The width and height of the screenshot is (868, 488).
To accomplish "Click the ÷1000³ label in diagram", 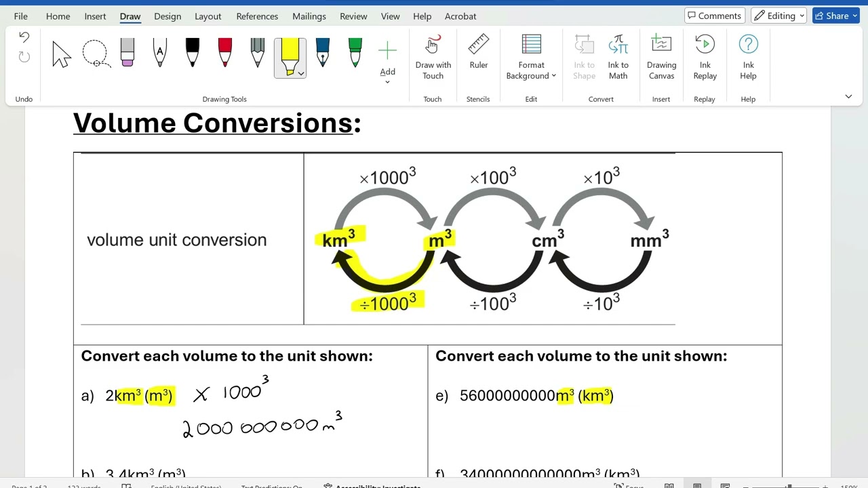I will click(x=388, y=302).
